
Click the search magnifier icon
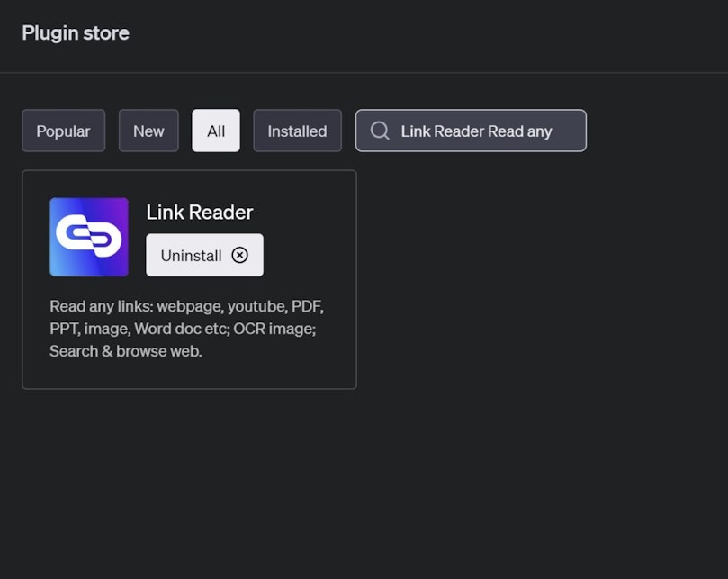click(380, 131)
